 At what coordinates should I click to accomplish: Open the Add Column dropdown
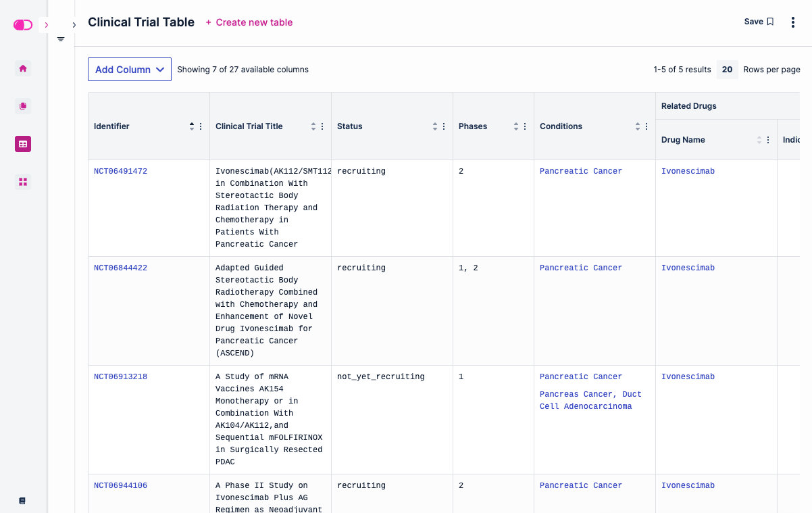[130, 70]
